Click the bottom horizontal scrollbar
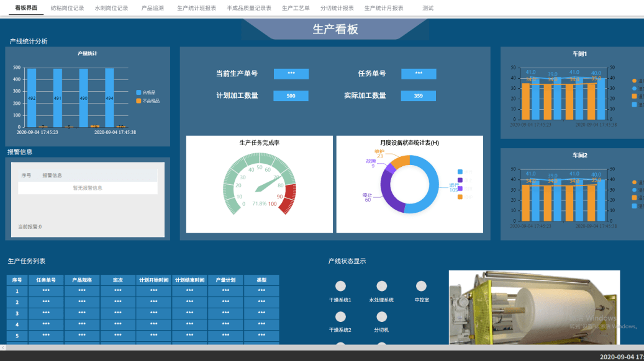644x361 pixels. coord(322,347)
